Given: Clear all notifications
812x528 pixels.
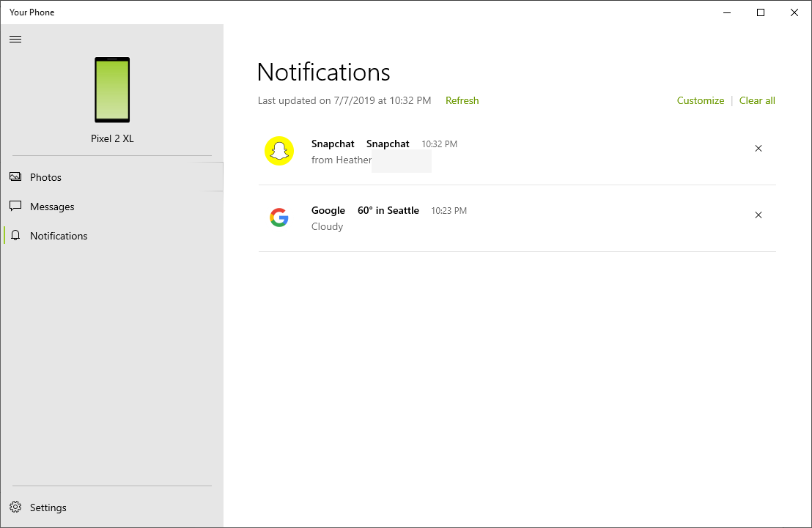Looking at the screenshot, I should click(757, 100).
